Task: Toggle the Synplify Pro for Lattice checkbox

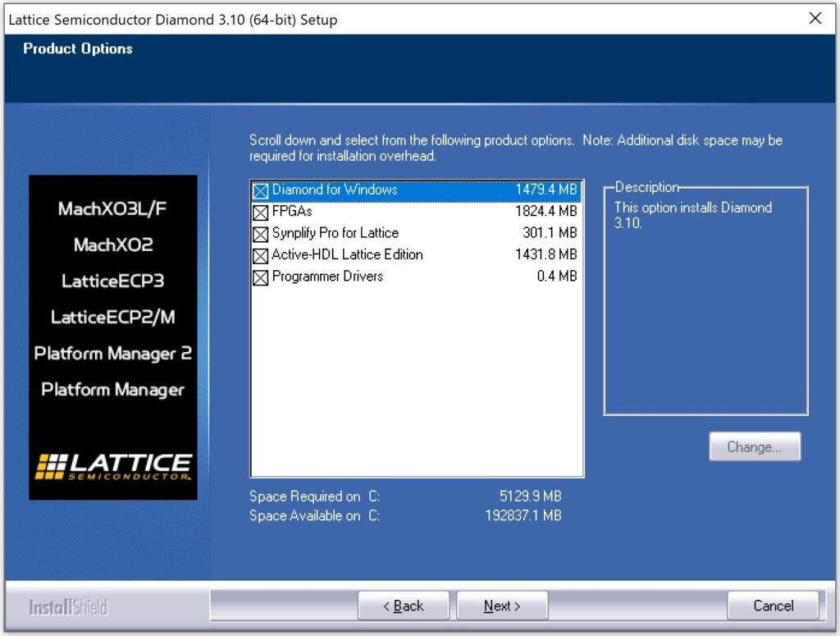Action: pyautogui.click(x=260, y=234)
